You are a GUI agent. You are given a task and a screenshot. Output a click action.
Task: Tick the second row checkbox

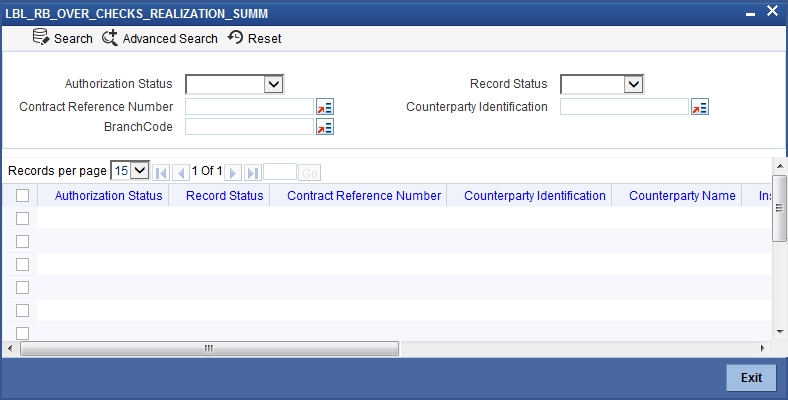(x=22, y=241)
